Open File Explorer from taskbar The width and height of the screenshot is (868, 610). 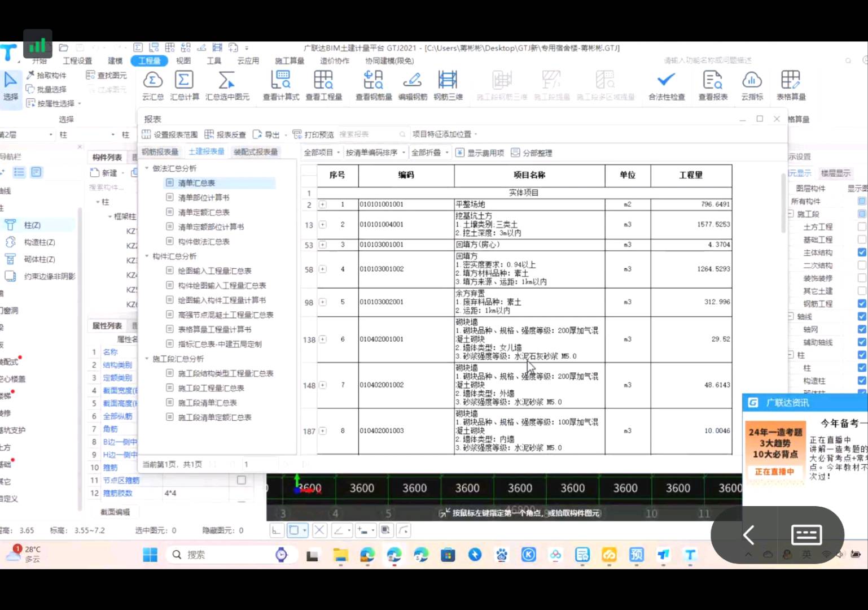pyautogui.click(x=340, y=555)
